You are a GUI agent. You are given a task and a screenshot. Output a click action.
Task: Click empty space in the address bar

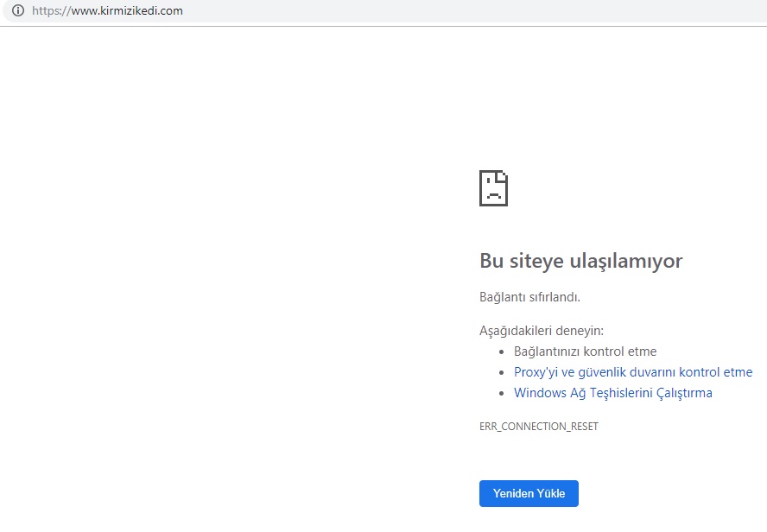click(x=475, y=11)
